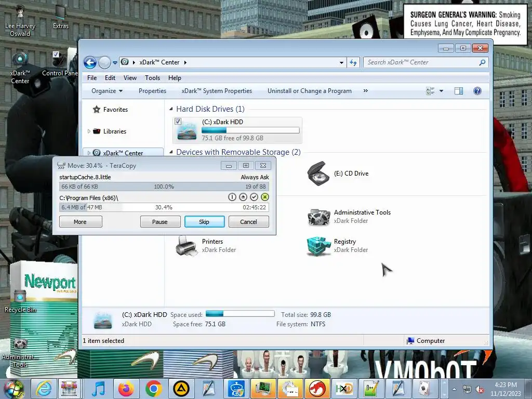Open the Organize dropdown
The width and height of the screenshot is (532, 399).
point(107,91)
